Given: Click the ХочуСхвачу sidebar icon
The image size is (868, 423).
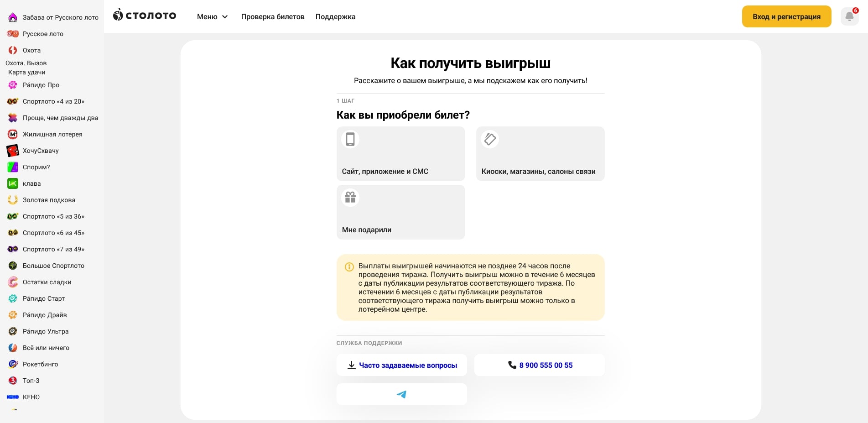Looking at the screenshot, I should click(12, 151).
